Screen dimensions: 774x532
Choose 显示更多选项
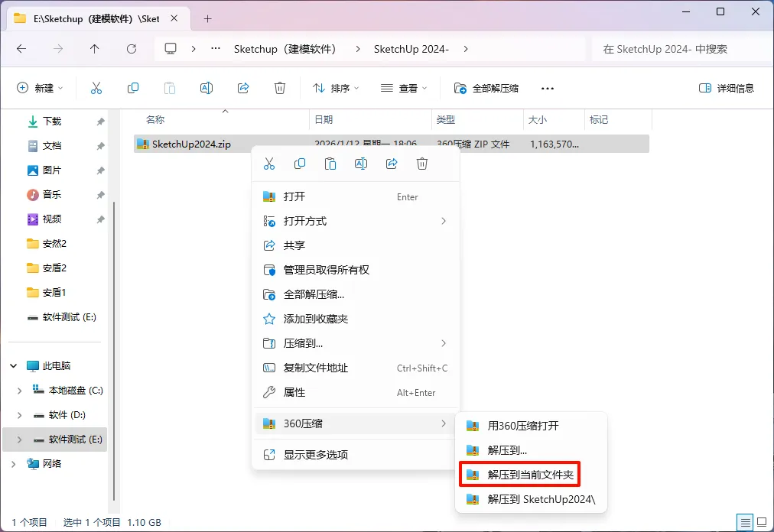356,455
